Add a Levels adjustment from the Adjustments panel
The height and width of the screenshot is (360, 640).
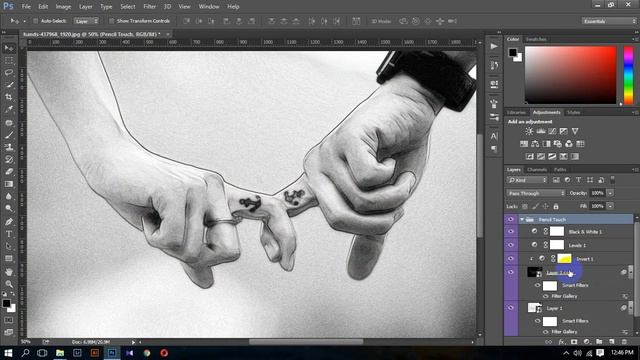541,131
